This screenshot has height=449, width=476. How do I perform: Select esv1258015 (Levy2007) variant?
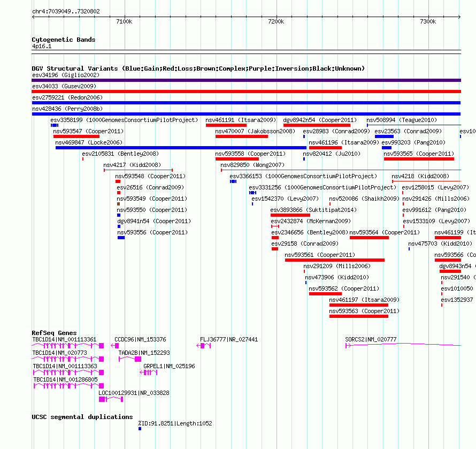[x=403, y=193]
